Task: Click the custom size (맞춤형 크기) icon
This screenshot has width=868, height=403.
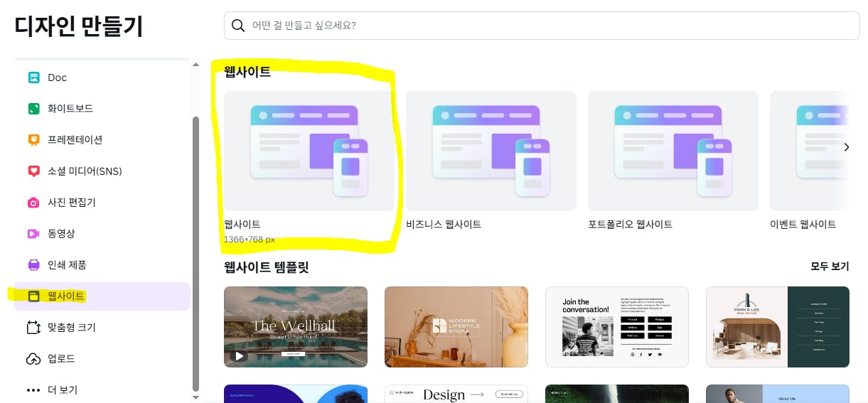Action: [33, 328]
